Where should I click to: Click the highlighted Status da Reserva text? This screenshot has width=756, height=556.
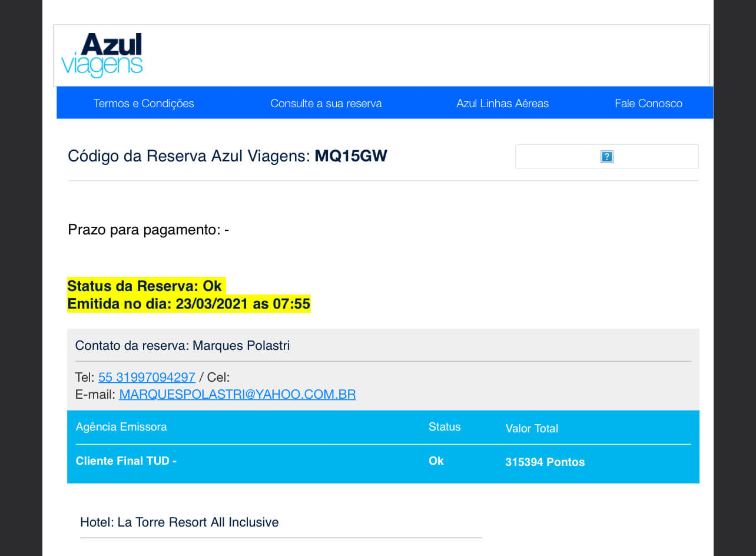[144, 286]
